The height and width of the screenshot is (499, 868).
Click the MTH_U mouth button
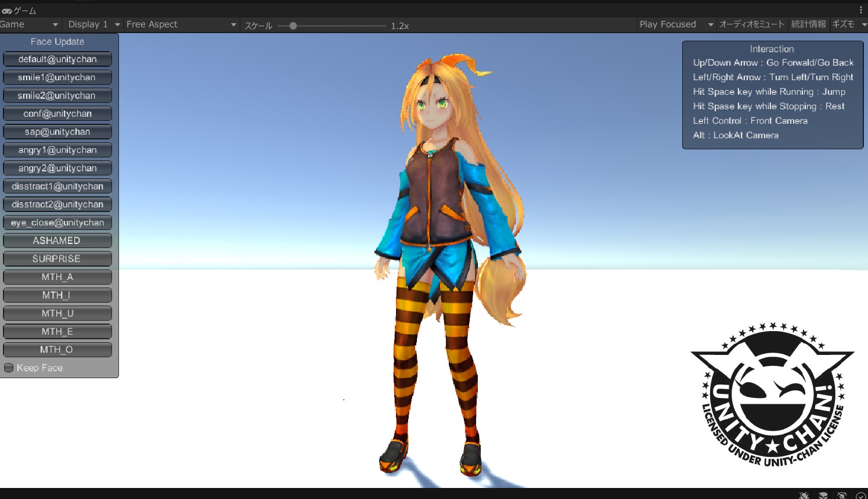coord(57,313)
